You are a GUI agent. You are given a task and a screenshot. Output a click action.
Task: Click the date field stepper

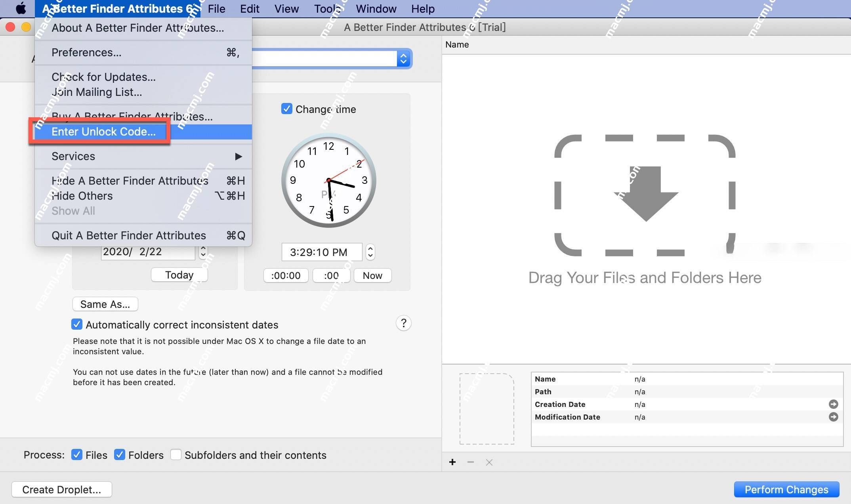[x=203, y=252]
